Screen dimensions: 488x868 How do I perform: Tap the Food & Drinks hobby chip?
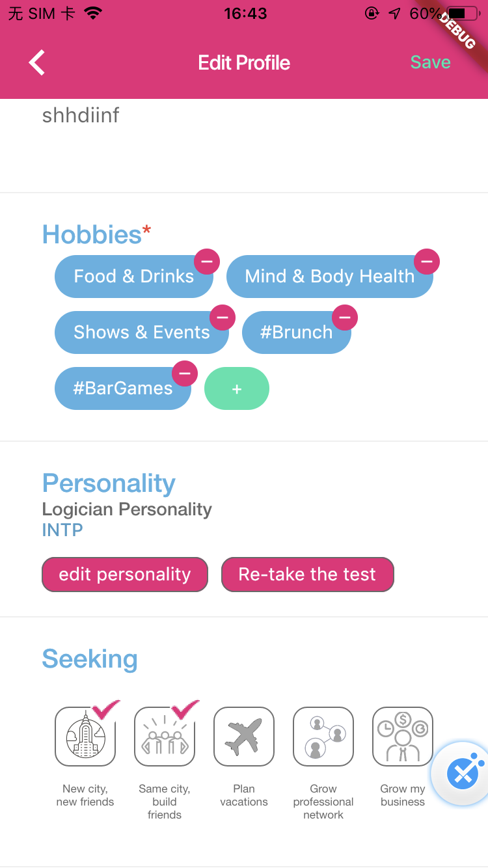(134, 277)
